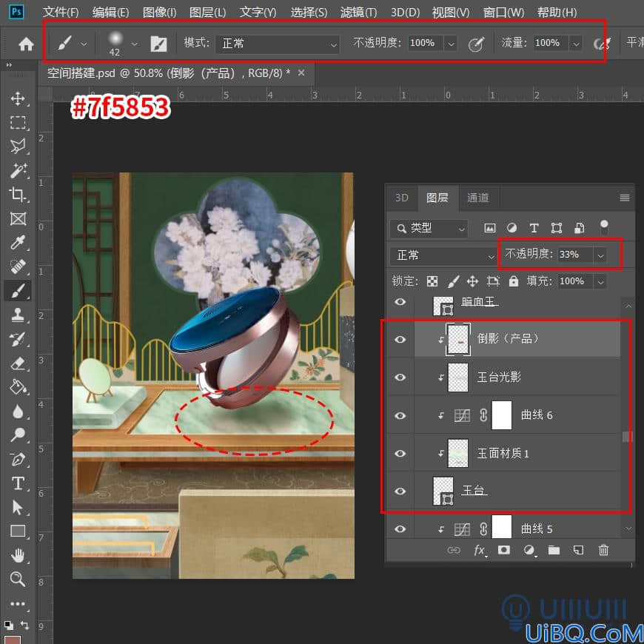
Task: Select the Clone Stamp tool
Action: [x=17, y=315]
